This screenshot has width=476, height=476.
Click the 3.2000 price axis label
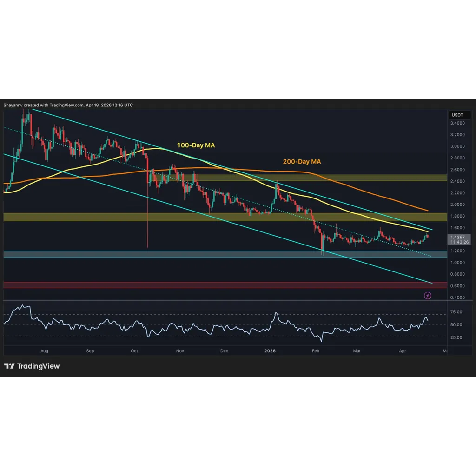point(457,134)
